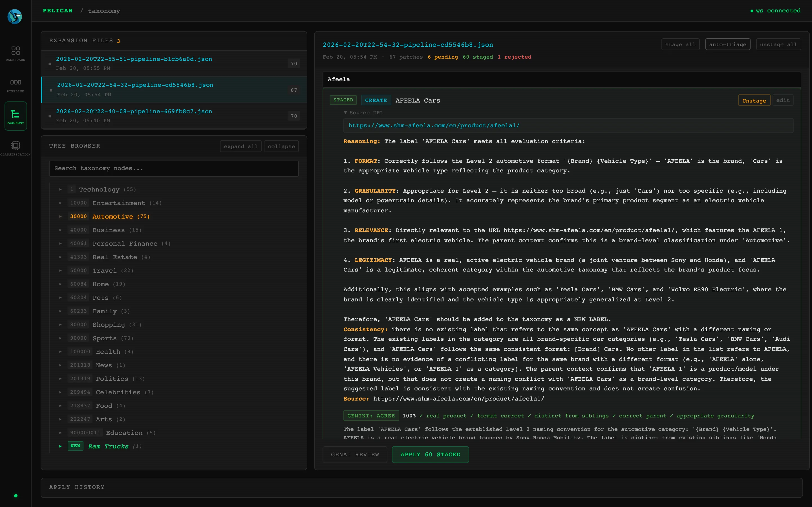
Task: Click the Search taxonomy nodes field
Action: (173, 168)
